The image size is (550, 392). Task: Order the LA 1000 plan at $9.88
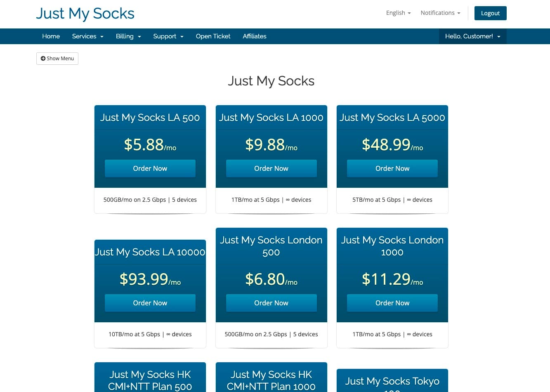pyautogui.click(x=271, y=168)
